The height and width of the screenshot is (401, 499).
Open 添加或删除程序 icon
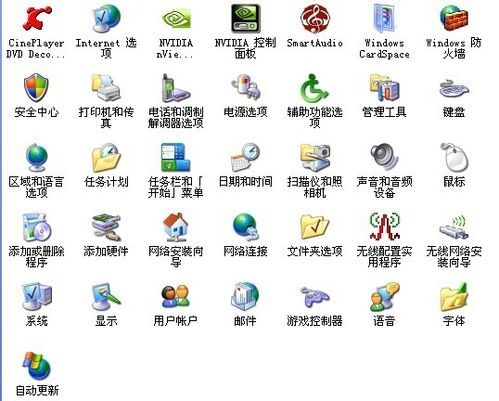pyautogui.click(x=36, y=227)
